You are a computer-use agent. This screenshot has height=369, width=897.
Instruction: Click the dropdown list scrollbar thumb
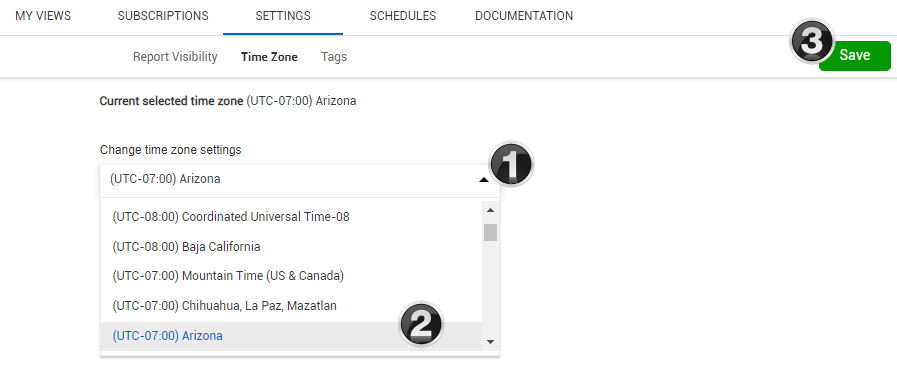pyautogui.click(x=490, y=232)
